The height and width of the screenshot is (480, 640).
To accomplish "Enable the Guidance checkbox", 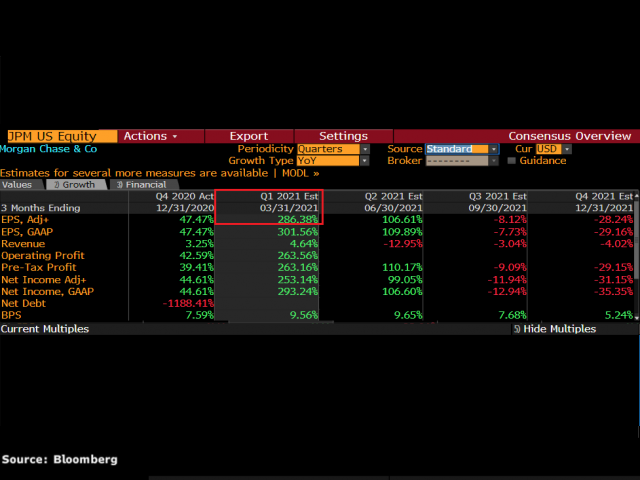I will click(512, 161).
